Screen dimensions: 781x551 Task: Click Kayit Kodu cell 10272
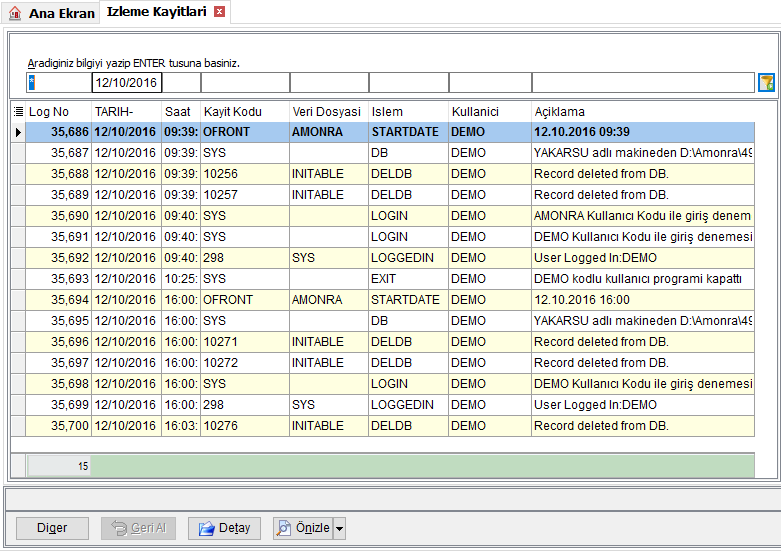coord(245,363)
